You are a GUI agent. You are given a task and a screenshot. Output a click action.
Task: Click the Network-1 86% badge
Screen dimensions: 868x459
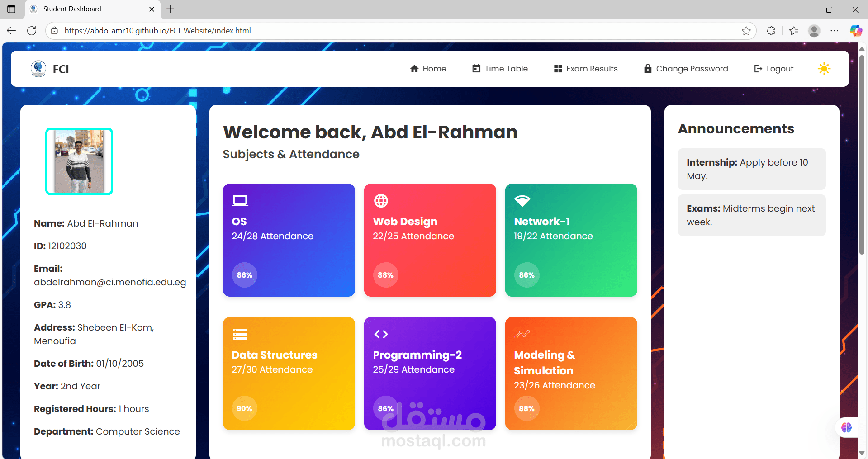[527, 275]
